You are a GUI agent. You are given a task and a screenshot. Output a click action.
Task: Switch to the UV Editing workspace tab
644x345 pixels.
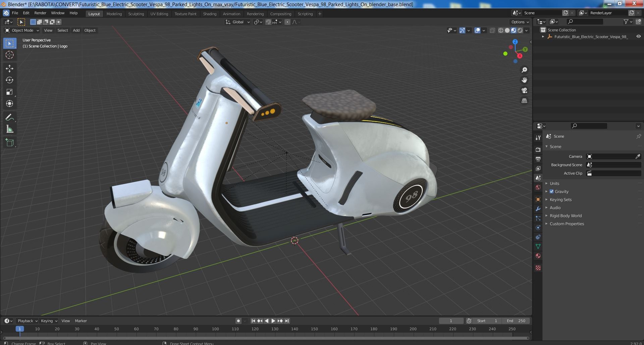[x=159, y=14]
